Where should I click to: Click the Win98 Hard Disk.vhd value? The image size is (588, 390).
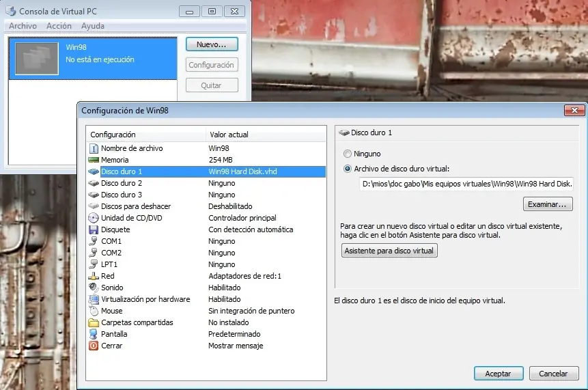(x=242, y=171)
